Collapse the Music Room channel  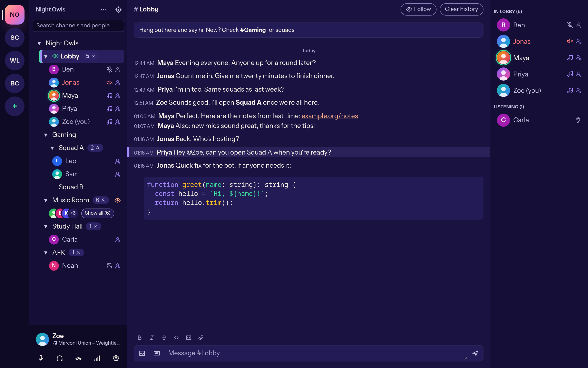point(46,201)
